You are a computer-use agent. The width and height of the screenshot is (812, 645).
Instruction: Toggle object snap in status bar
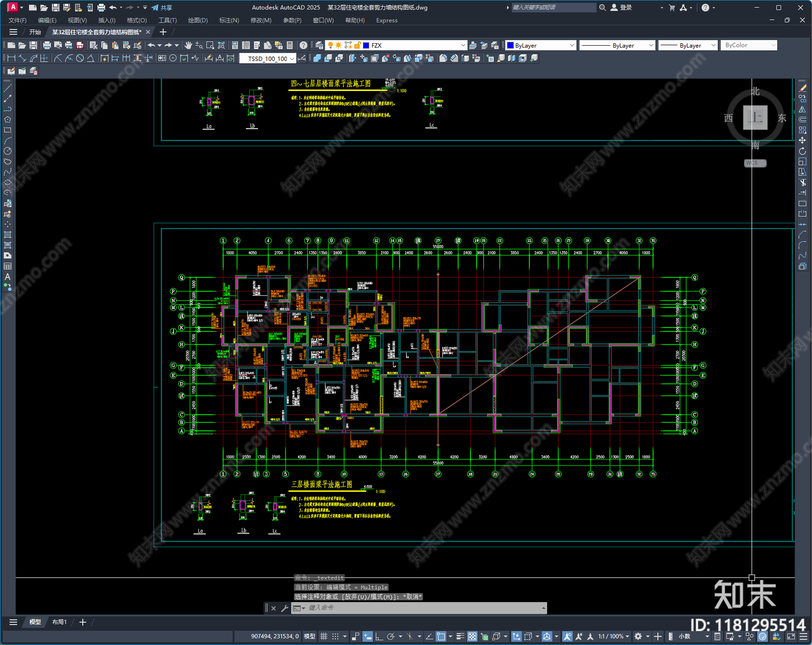(441, 636)
